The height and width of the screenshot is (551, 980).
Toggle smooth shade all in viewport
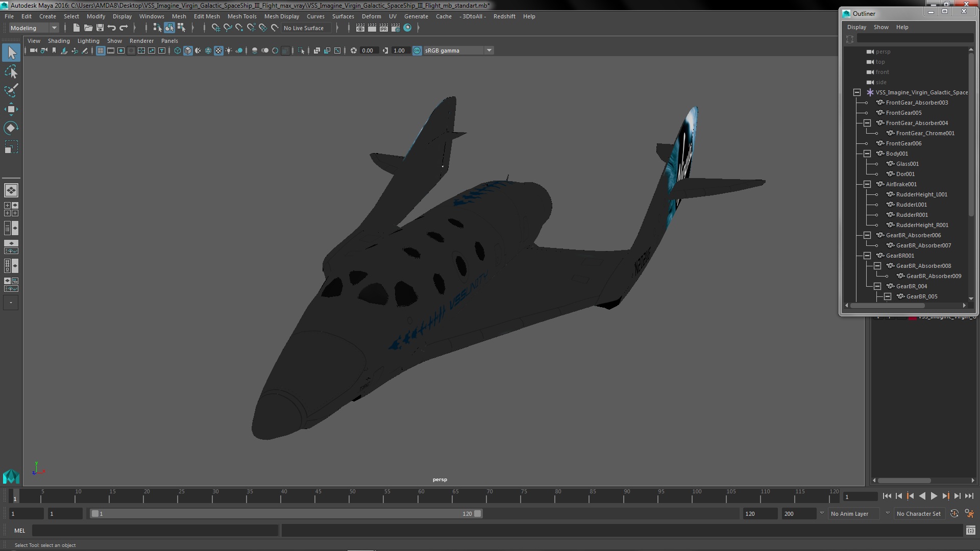[x=188, y=51]
